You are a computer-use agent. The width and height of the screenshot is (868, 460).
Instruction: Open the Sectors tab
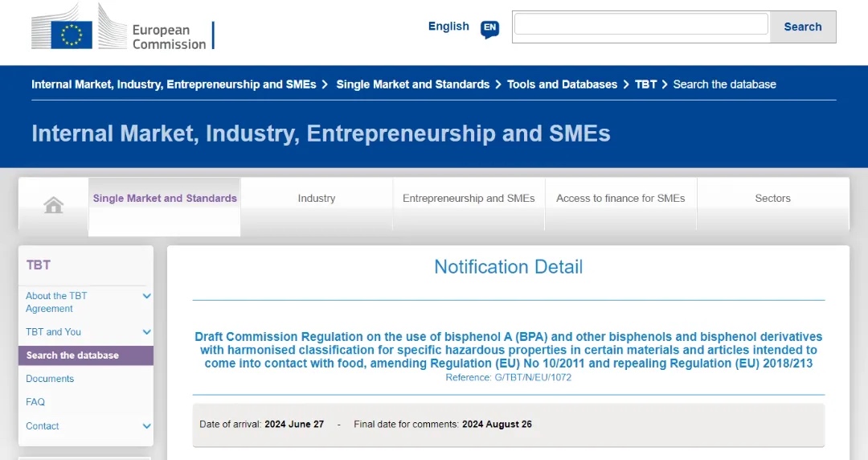coord(772,199)
